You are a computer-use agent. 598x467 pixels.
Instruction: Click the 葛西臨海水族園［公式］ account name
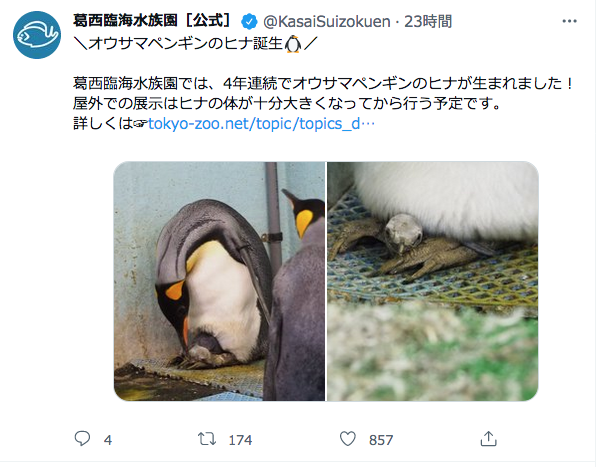(x=152, y=21)
